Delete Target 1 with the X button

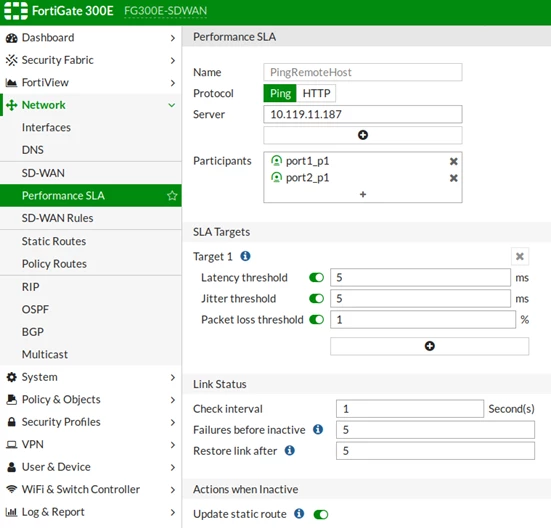[520, 256]
